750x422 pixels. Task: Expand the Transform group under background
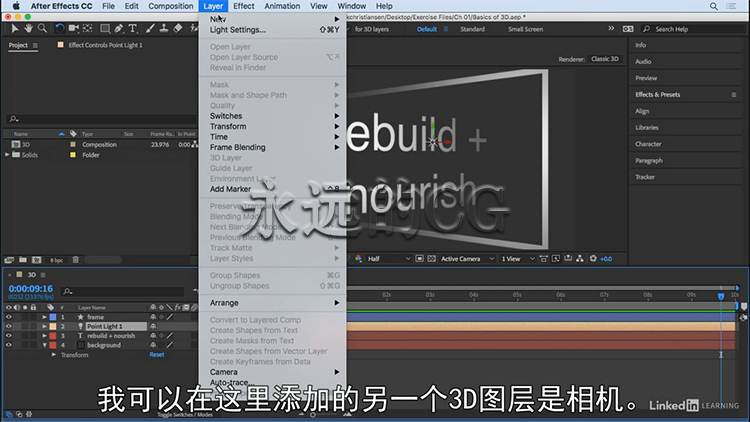coord(54,355)
